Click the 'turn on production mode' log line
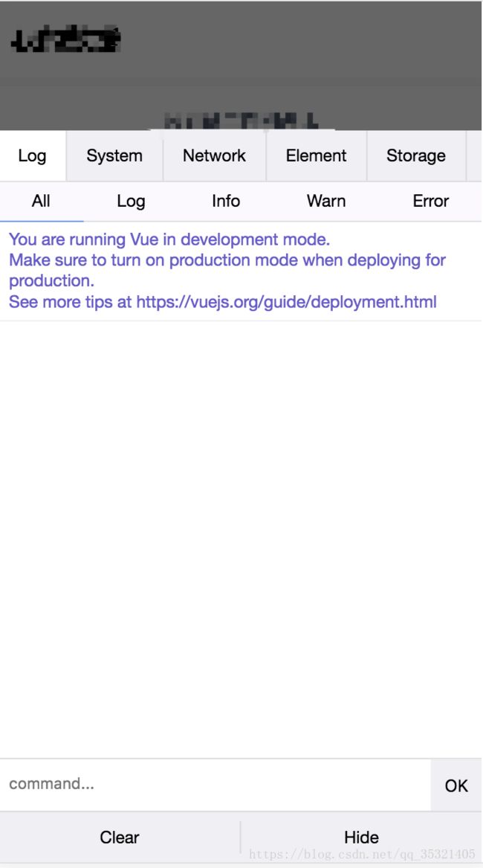The height and width of the screenshot is (868, 483). tap(227, 270)
